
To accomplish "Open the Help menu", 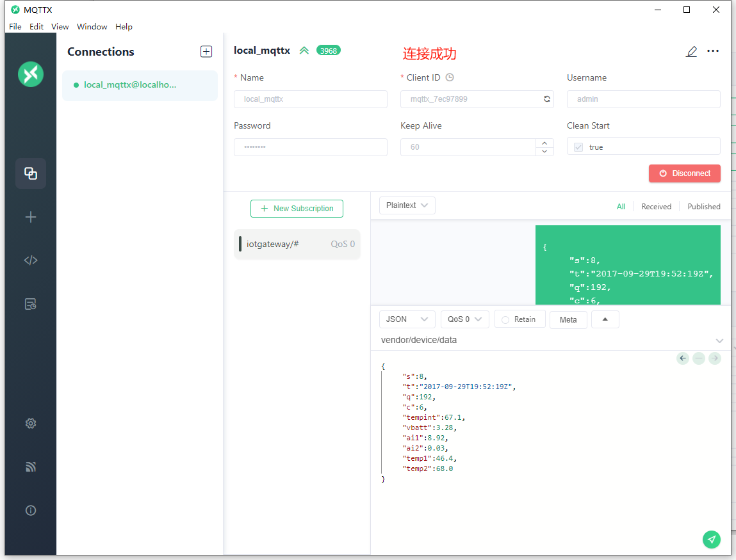I will [x=124, y=27].
